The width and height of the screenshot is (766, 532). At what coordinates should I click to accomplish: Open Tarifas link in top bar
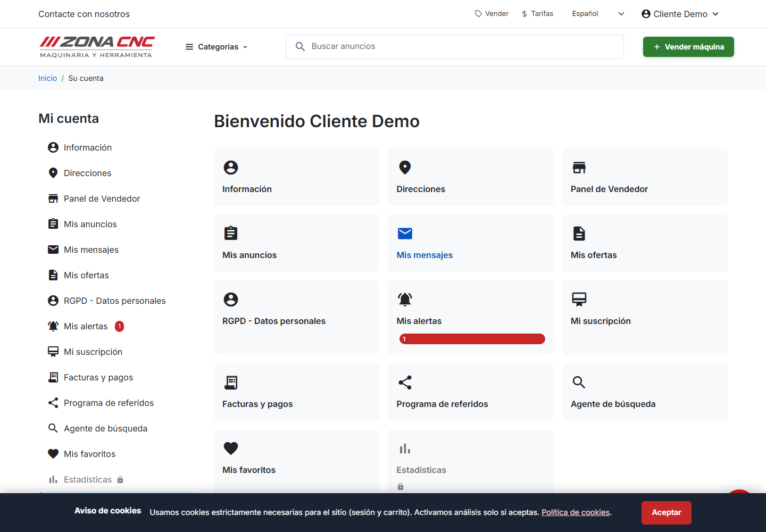click(537, 14)
